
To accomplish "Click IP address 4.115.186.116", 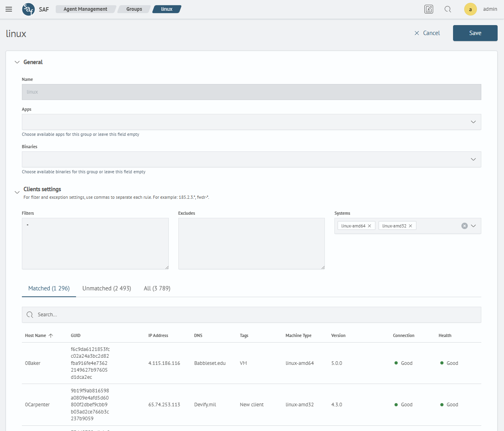I will [x=164, y=363].
